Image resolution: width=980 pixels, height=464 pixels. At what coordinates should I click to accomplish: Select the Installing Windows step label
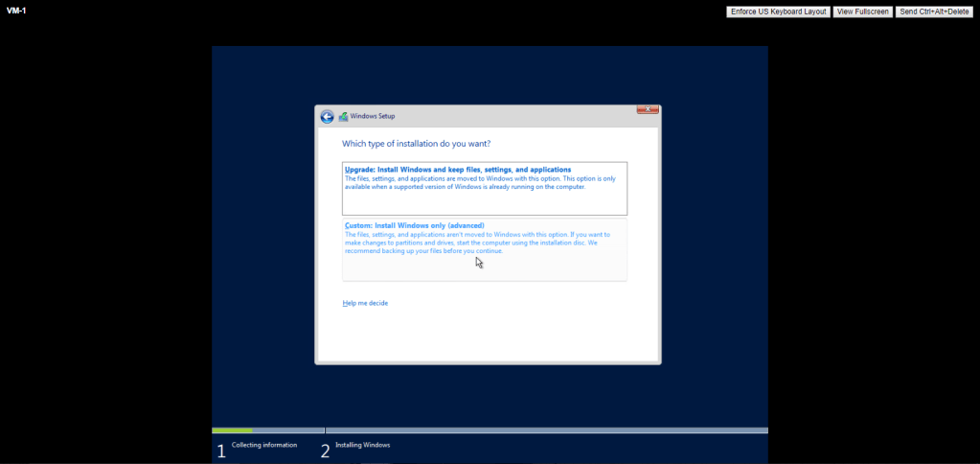pyautogui.click(x=362, y=445)
